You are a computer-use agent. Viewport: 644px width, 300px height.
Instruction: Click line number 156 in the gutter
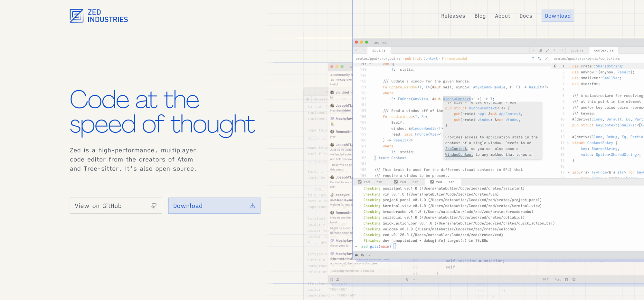363,117
